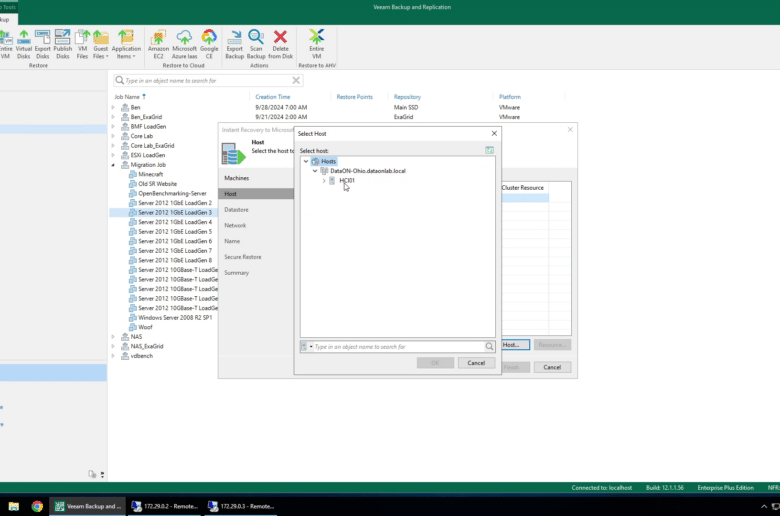The width and height of the screenshot is (780, 516).
Task: Open the Guest Files dropdown button
Action: click(x=100, y=44)
